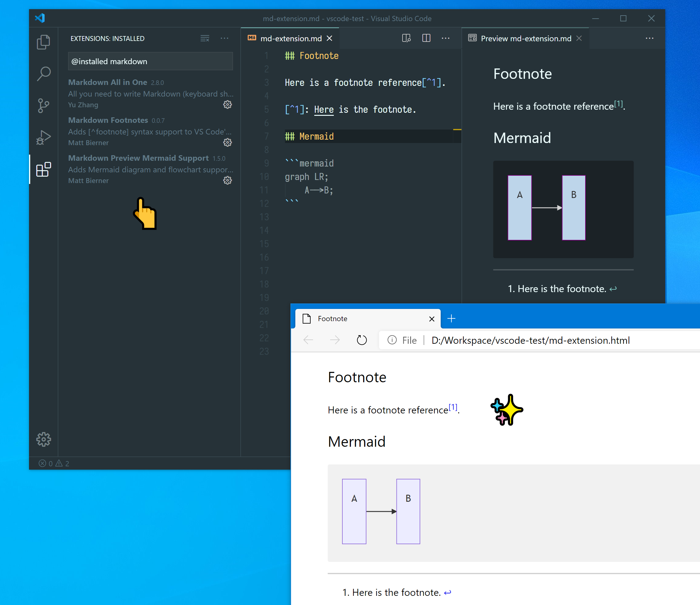Viewport: 700px width, 605px height.
Task: Click footnote reference [1] link in browser
Action: pyautogui.click(x=453, y=407)
